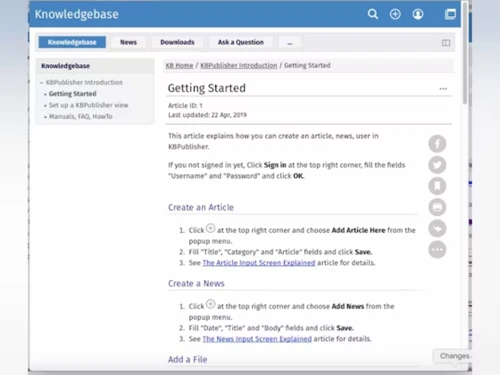Bookmark this article via round icon
Image resolution: width=500 pixels, height=375 pixels.
tap(437, 186)
